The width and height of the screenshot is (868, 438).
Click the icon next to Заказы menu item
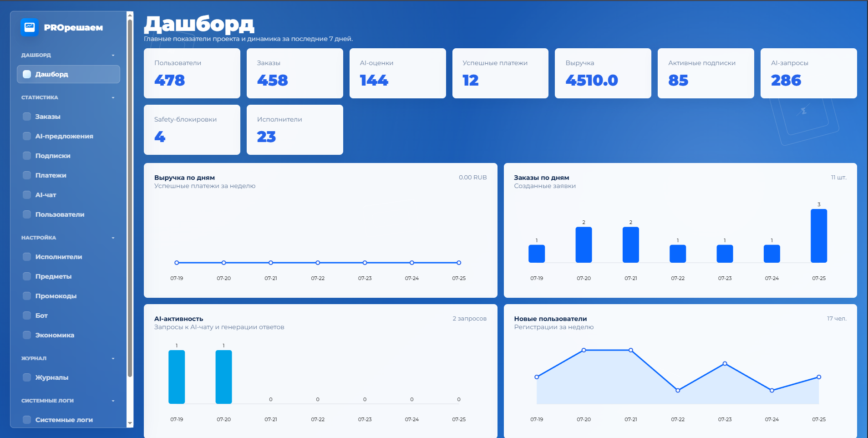27,117
